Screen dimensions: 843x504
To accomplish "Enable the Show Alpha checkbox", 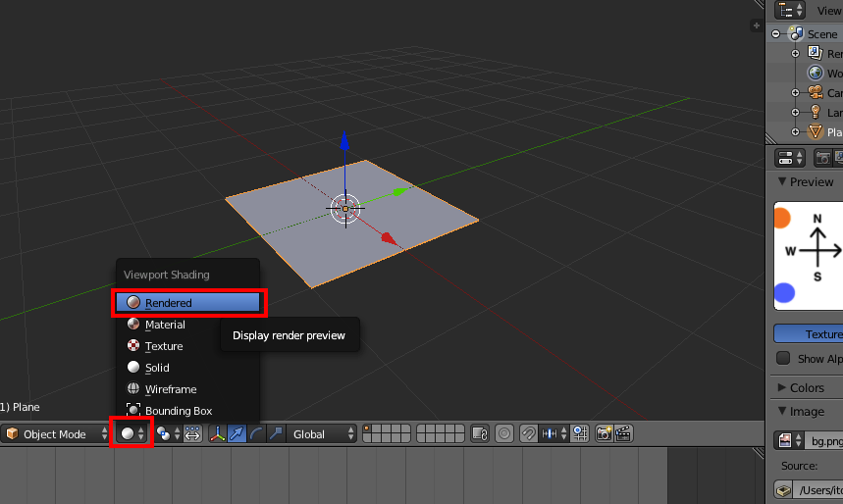I will (783, 358).
